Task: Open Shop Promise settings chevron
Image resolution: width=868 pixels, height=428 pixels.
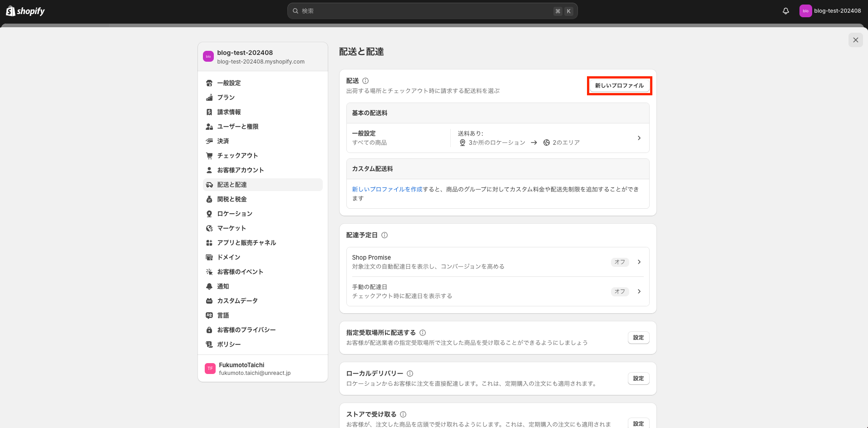Action: 639,262
